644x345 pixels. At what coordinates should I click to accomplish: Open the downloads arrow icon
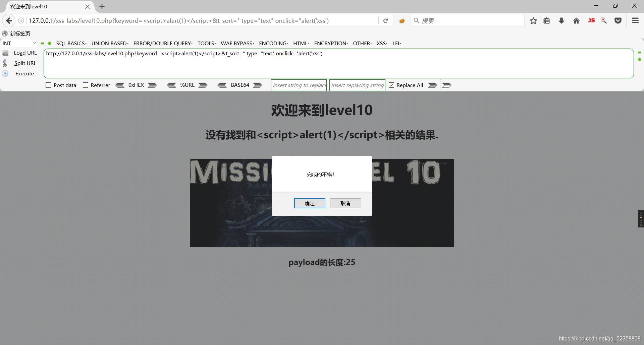point(561,21)
